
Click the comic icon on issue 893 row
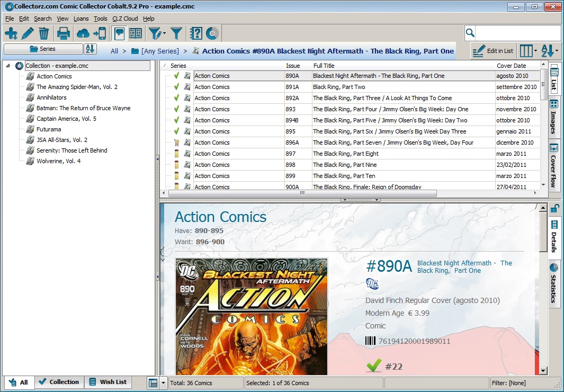coord(187,109)
